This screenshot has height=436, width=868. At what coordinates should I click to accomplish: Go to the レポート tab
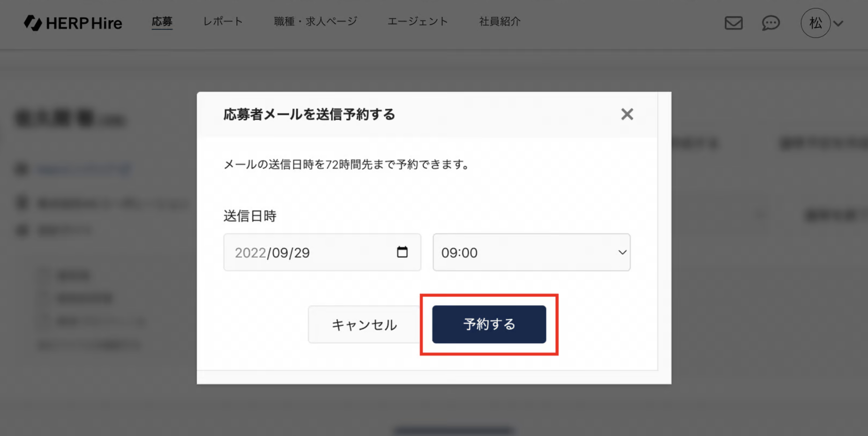tap(223, 22)
